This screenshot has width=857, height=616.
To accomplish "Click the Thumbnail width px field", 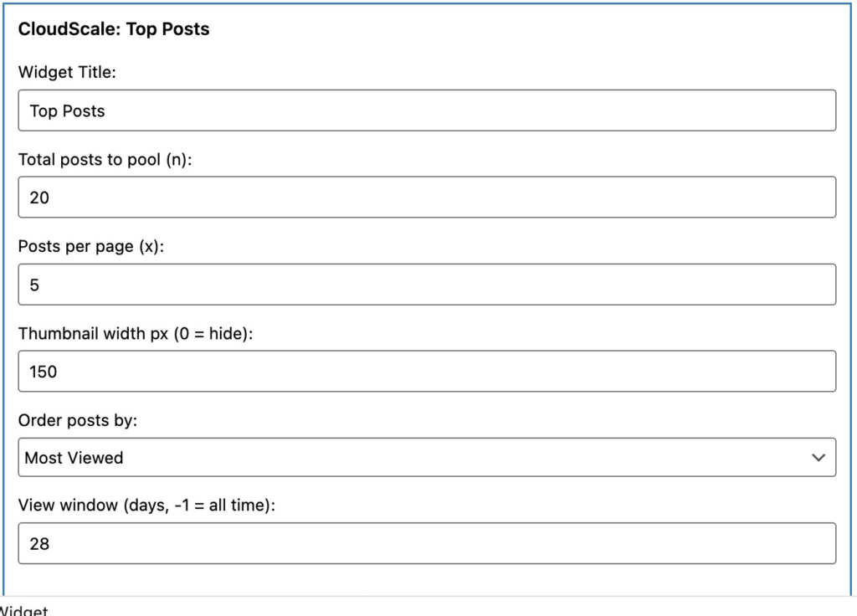I will click(427, 372).
